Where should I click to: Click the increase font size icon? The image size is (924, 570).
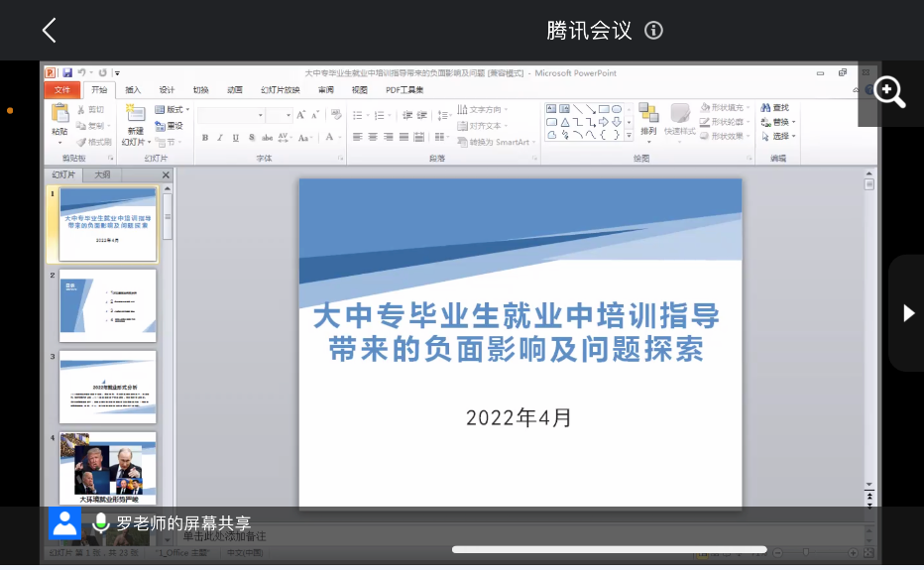click(x=301, y=115)
